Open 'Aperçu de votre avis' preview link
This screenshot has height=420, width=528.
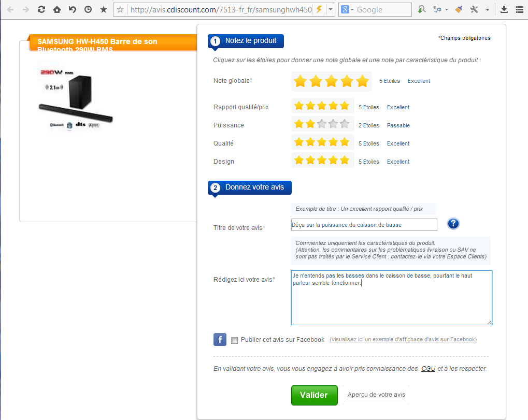pyautogui.click(x=376, y=395)
